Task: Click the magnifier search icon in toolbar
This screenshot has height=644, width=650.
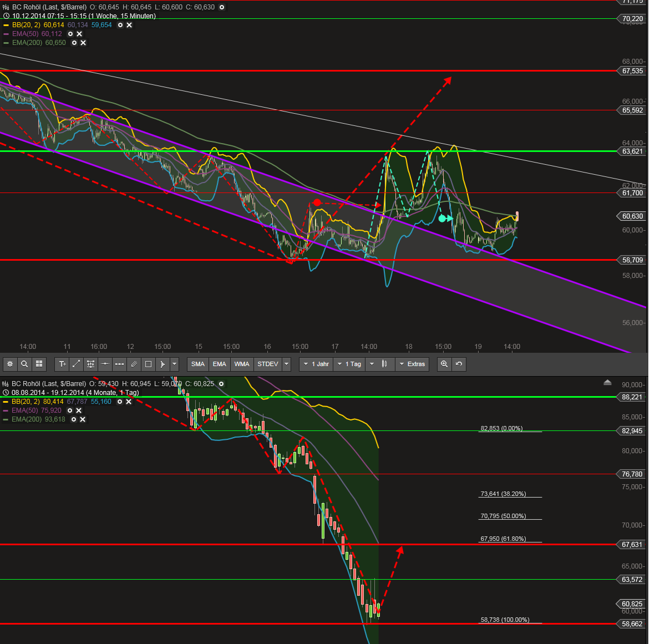Action: tap(24, 364)
